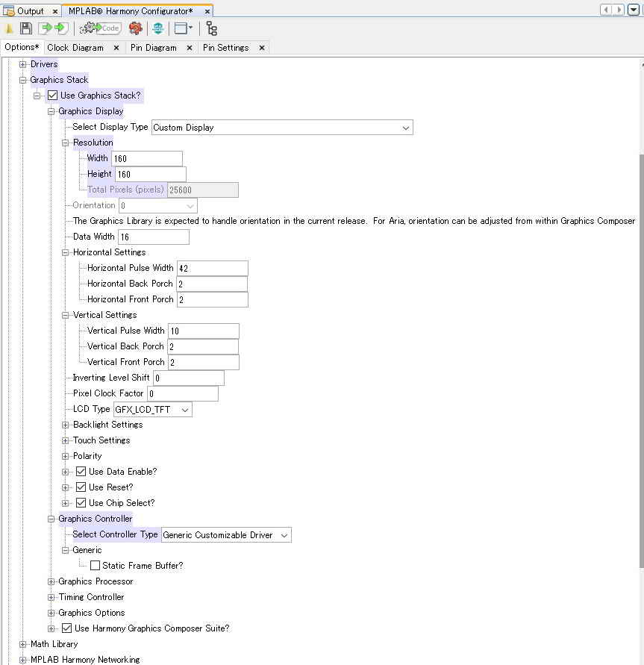Click the Inverting Level Shift field
The image size is (644, 665).
189,378
